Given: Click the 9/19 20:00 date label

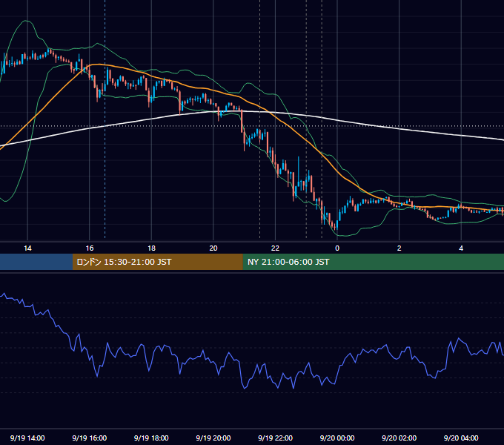Looking at the screenshot, I should 213,438.
